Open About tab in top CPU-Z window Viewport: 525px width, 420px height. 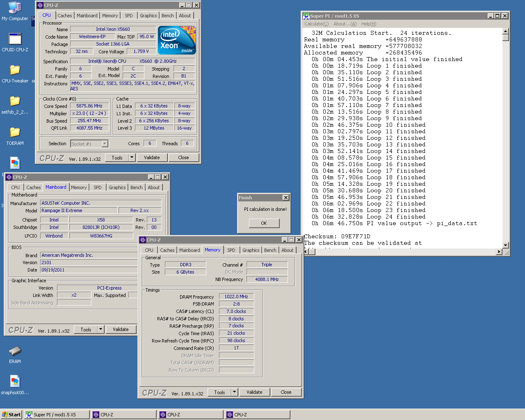[185, 16]
